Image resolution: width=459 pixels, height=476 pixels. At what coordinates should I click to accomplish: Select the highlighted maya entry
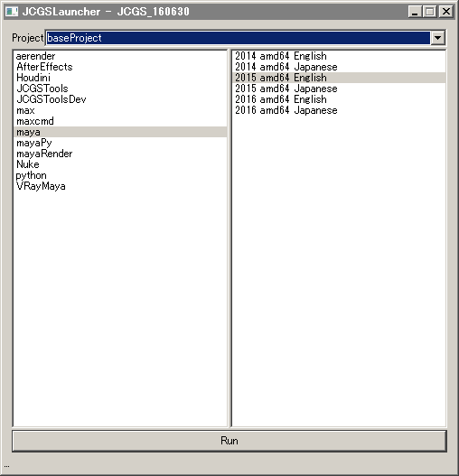tap(120, 132)
